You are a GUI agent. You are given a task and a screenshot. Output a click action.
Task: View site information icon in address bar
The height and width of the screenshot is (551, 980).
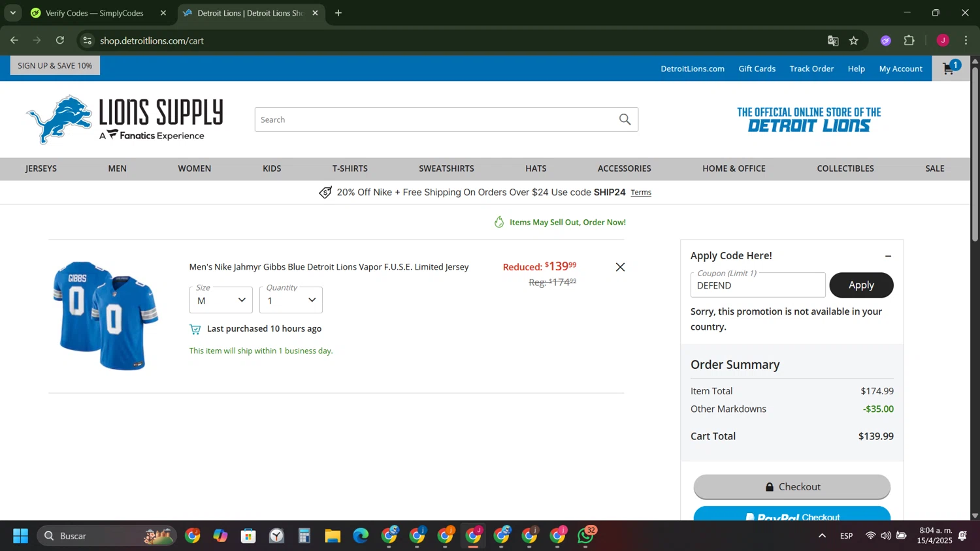(87, 40)
